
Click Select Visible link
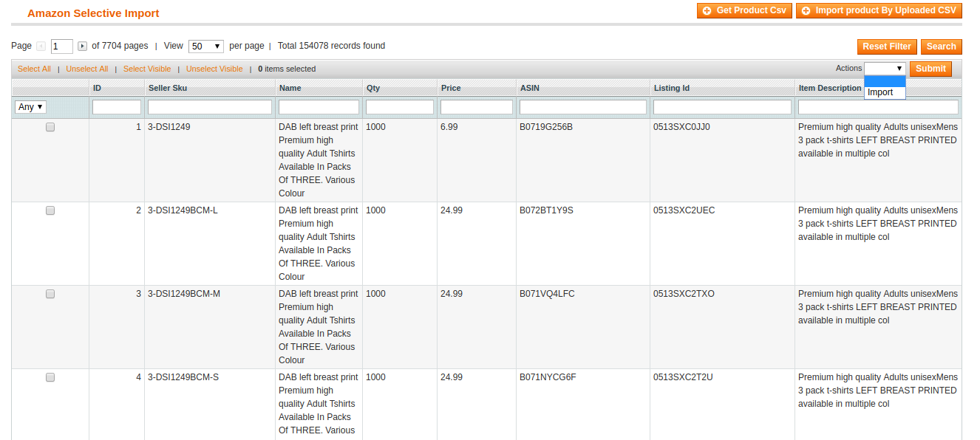click(147, 69)
